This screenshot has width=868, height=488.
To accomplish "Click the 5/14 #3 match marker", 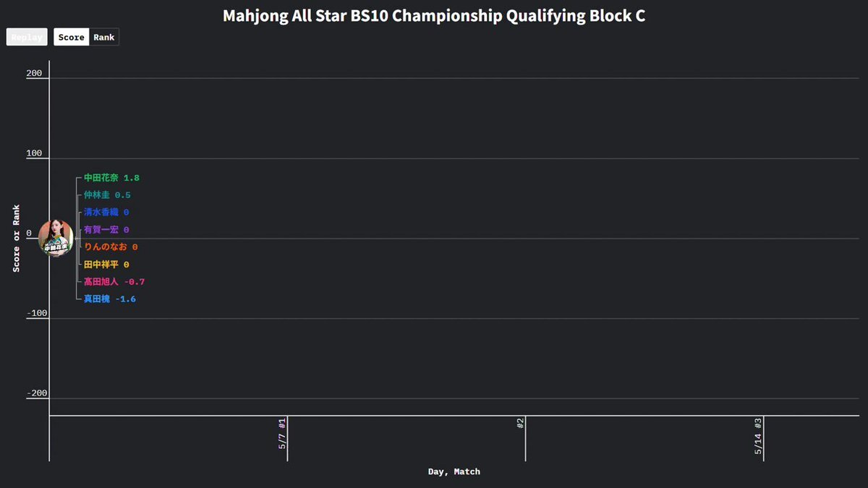I will pyautogui.click(x=759, y=436).
